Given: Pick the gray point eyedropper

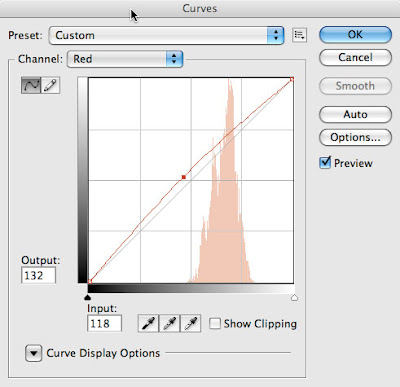Looking at the screenshot, I should click(169, 324).
